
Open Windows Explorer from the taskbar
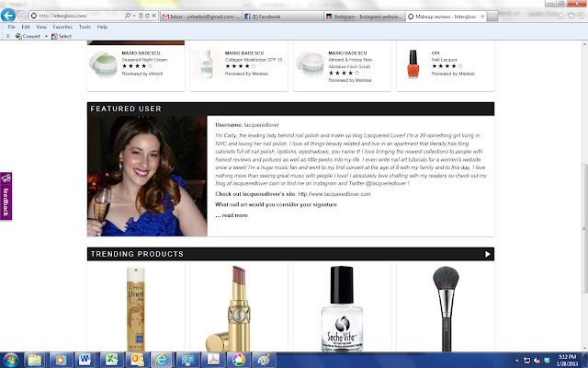(x=35, y=360)
